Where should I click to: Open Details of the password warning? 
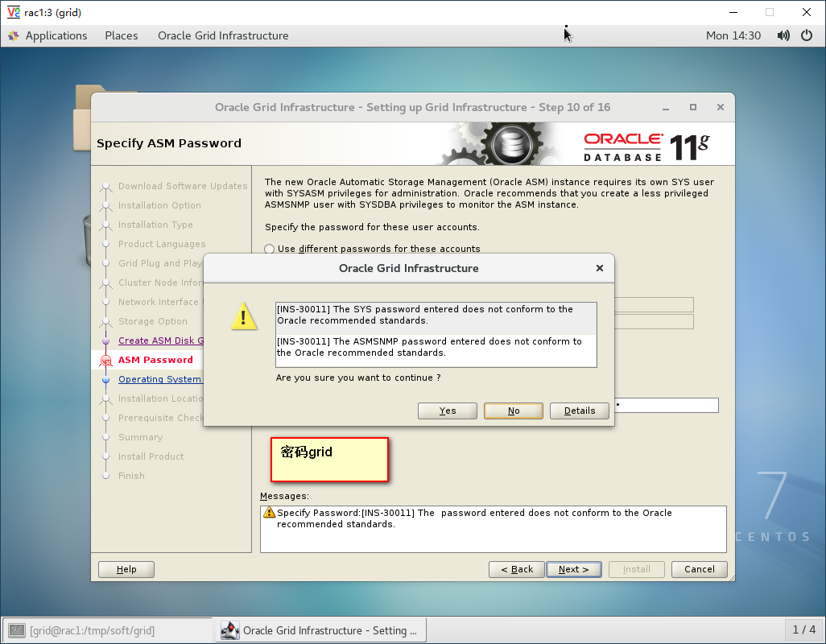click(x=580, y=411)
